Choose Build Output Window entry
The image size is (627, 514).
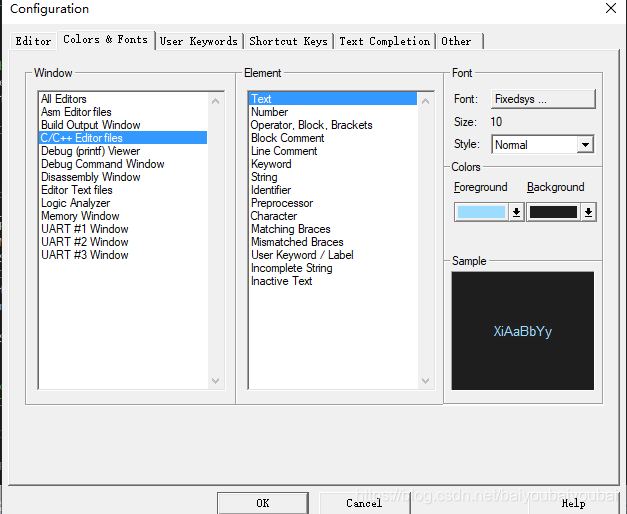[x=123, y=125]
